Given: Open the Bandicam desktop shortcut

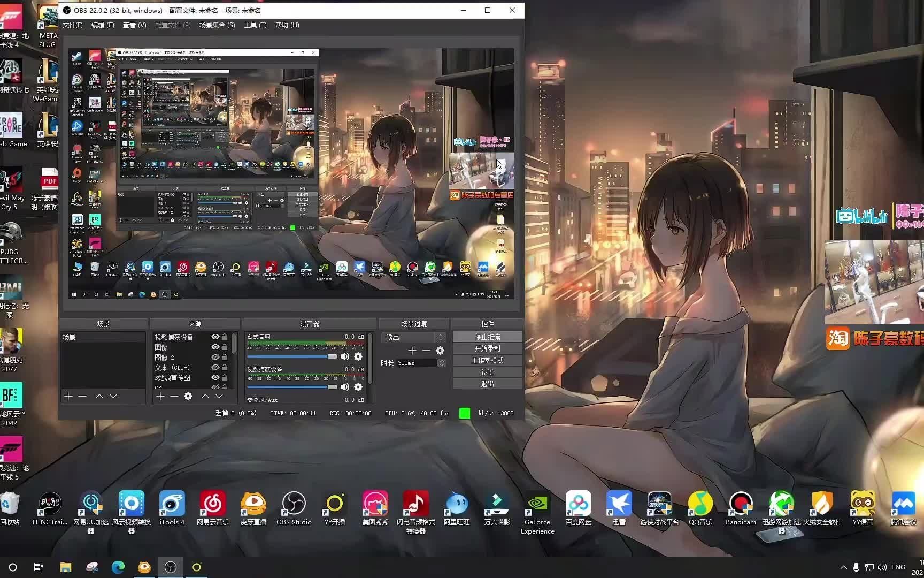Looking at the screenshot, I should pos(741,508).
